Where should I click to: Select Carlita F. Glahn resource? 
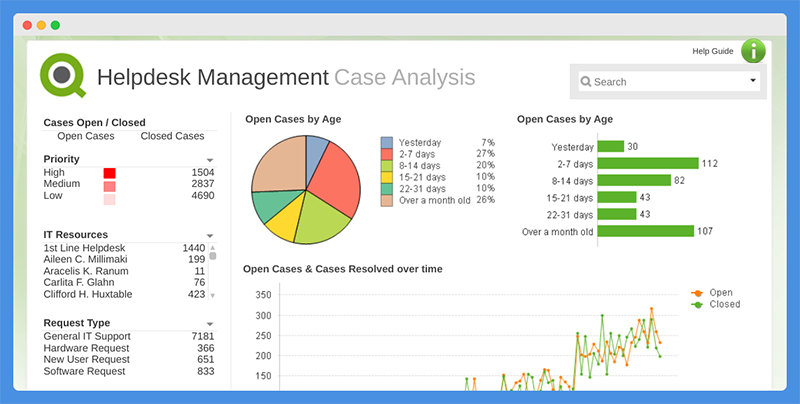[124, 282]
